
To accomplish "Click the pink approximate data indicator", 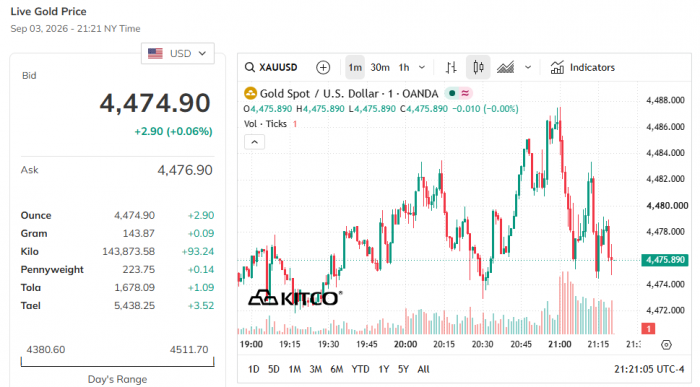I will [465, 93].
